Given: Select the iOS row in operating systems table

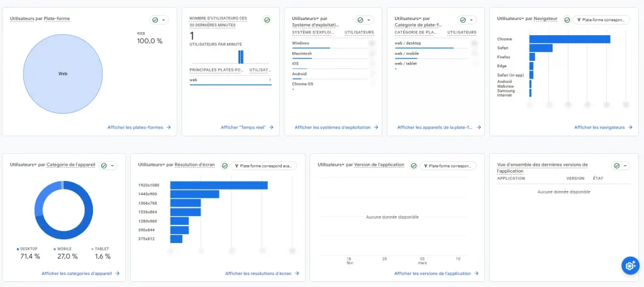Looking at the screenshot, I should click(333, 64).
